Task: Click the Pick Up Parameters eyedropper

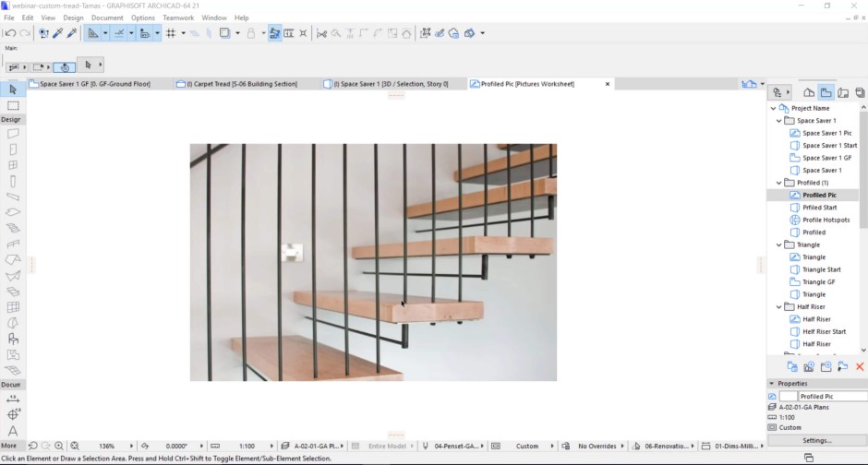Action: coord(57,33)
